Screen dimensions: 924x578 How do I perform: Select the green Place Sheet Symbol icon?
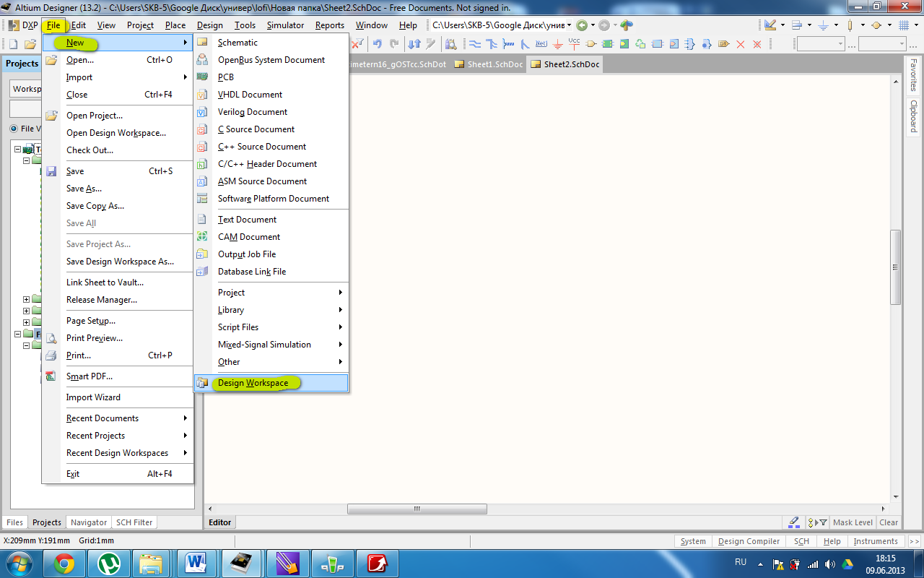[x=607, y=44]
